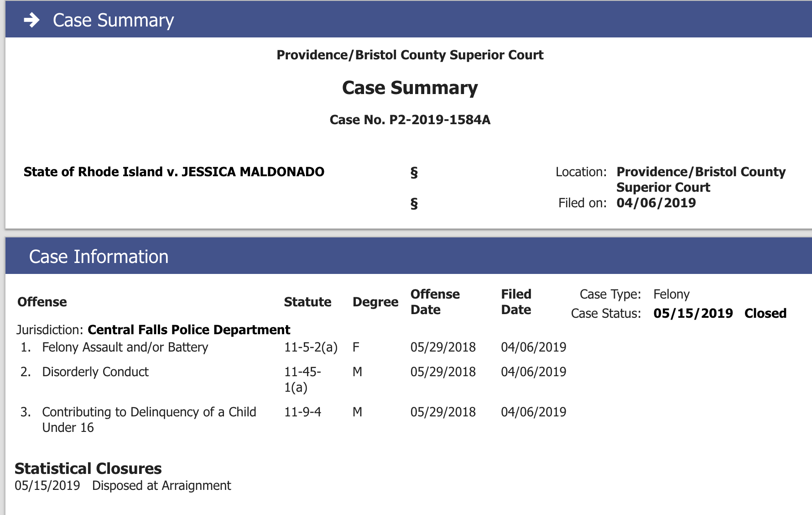This screenshot has width=812, height=515.
Task: Click the Offense column header
Action: [42, 302]
